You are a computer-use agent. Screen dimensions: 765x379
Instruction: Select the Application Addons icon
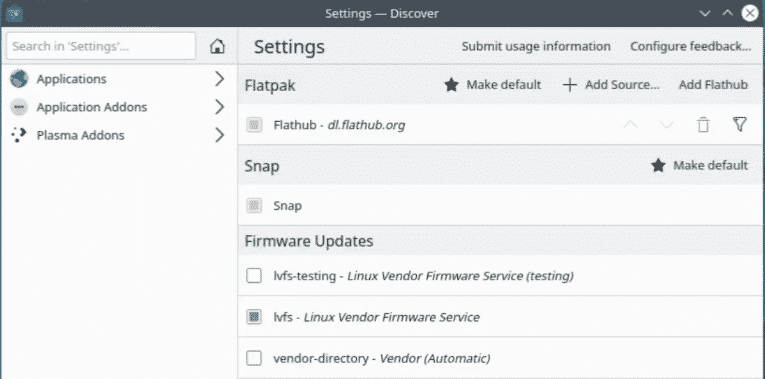(x=19, y=107)
